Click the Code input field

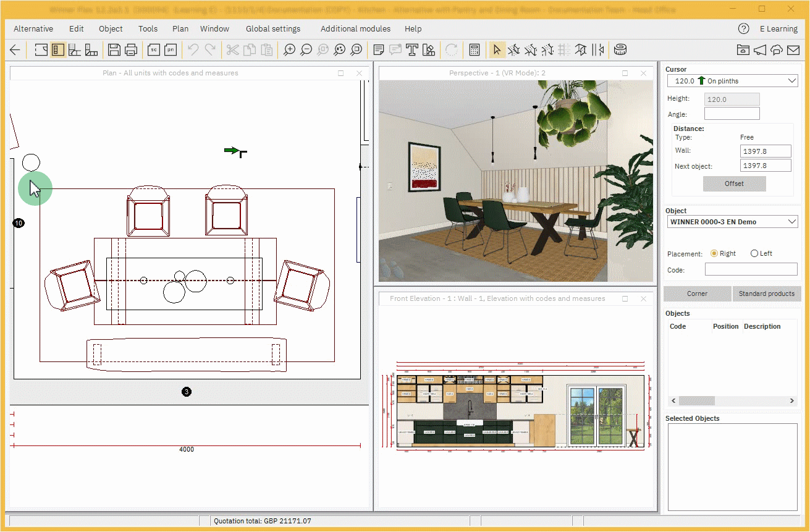pyautogui.click(x=751, y=269)
